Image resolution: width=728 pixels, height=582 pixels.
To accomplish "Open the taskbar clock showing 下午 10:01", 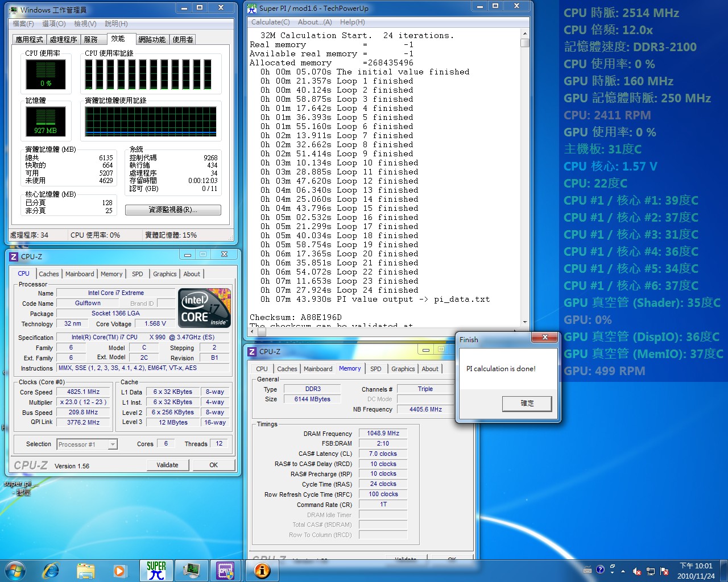I will (x=696, y=571).
